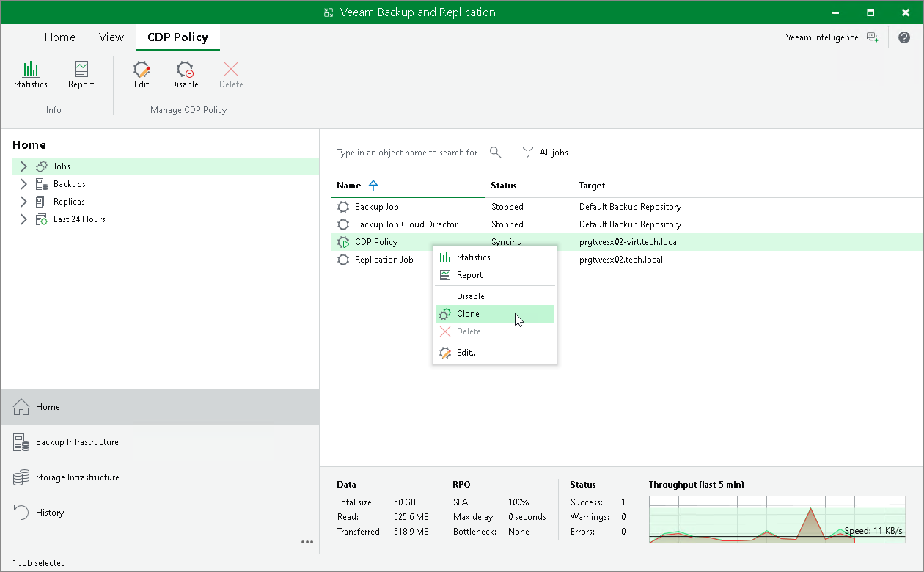
Task: Click the Backups tree node icon
Action: 42,184
